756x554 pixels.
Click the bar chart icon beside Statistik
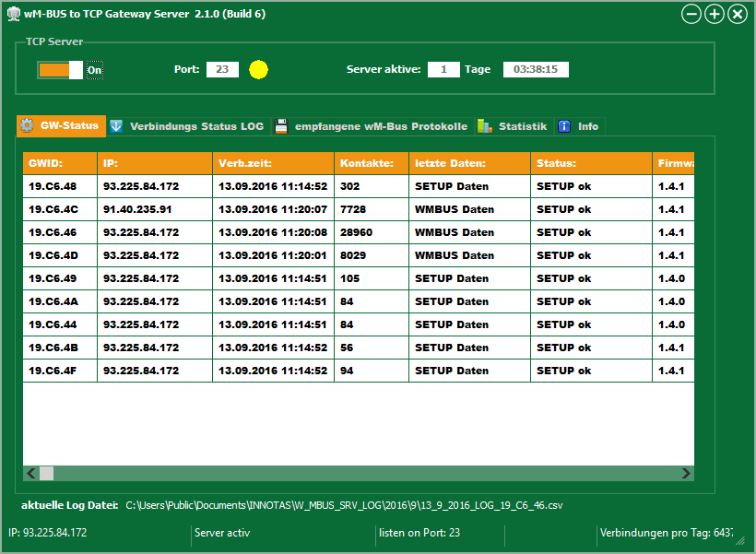[485, 126]
